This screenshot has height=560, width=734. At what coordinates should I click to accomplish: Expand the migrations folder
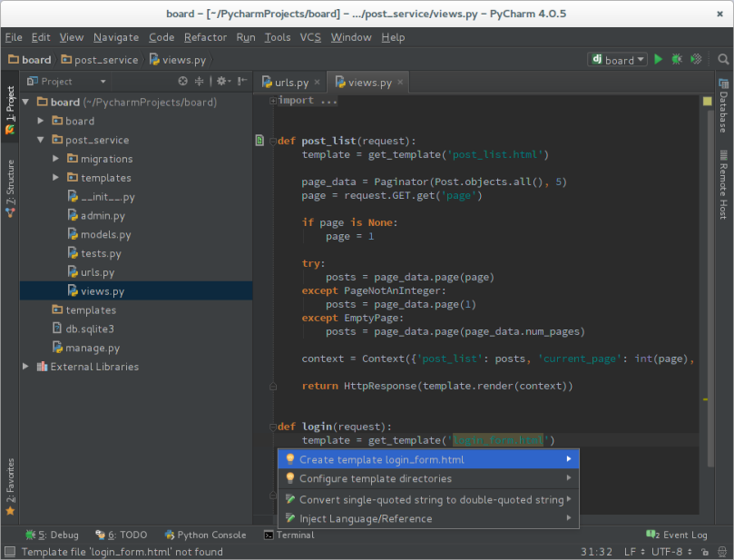pos(55,159)
